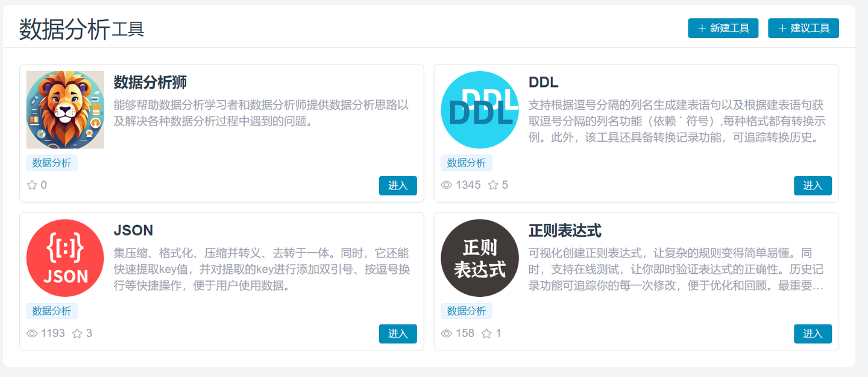Star the 正则表达式 tool
Screen dimensions: 868x377
[x=486, y=334]
